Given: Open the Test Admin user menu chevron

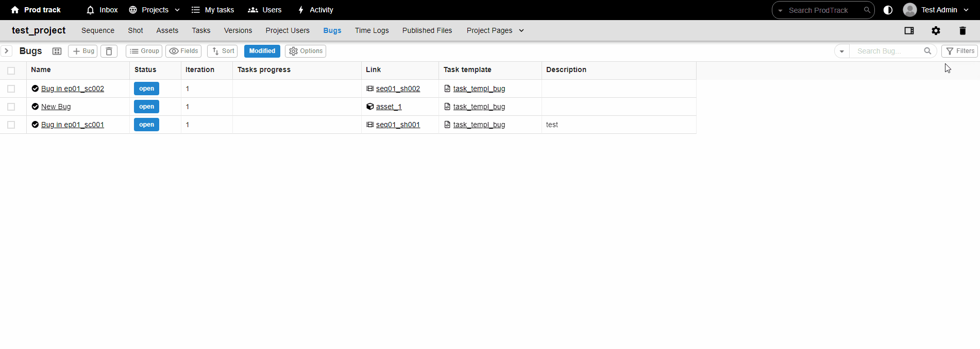Looking at the screenshot, I should [x=966, y=10].
